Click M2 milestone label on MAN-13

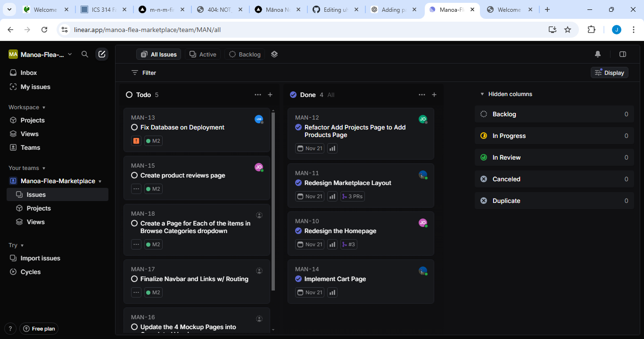pos(153,141)
